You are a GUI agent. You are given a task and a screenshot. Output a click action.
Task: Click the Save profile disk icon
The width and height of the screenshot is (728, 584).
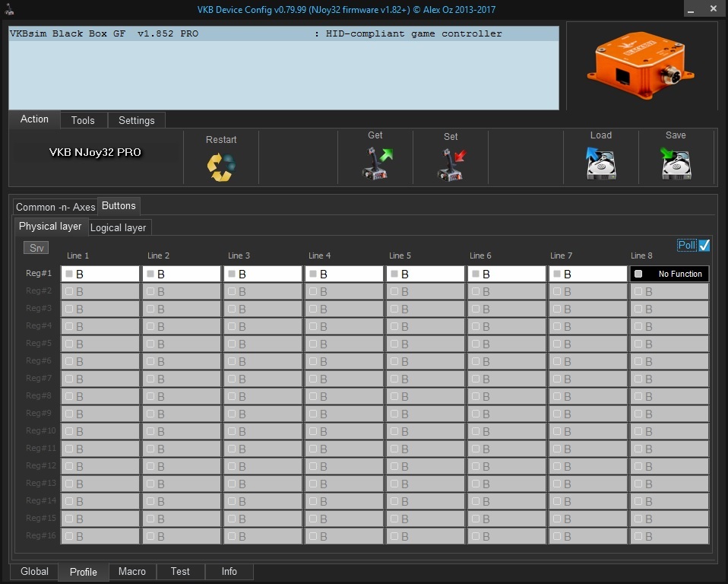click(x=676, y=163)
